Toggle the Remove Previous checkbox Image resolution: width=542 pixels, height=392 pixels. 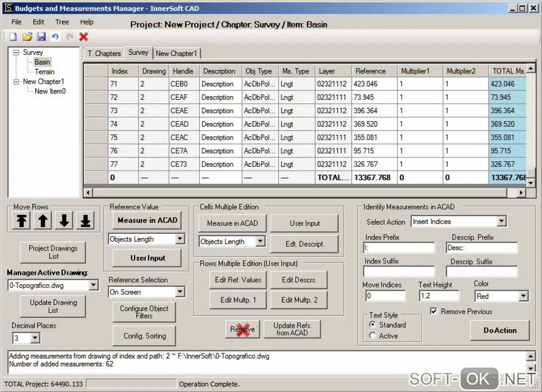[x=434, y=311]
